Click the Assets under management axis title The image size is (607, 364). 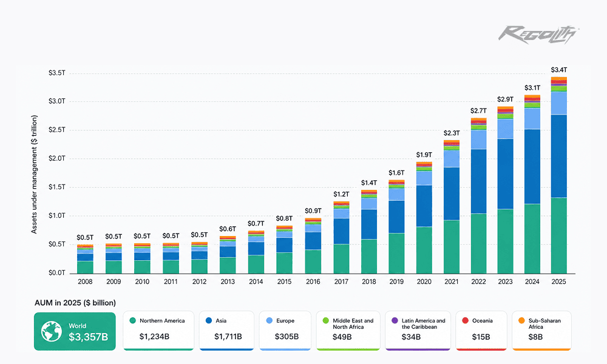[x=34, y=174]
